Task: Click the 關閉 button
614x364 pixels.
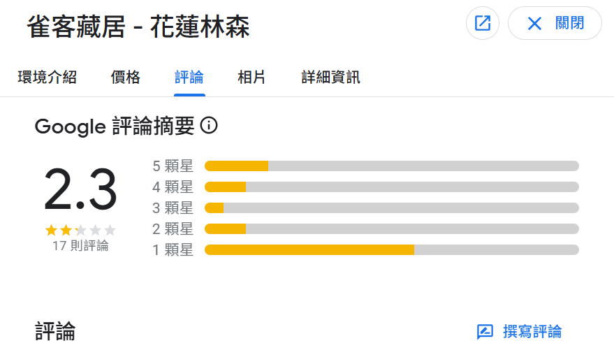Action: point(555,23)
